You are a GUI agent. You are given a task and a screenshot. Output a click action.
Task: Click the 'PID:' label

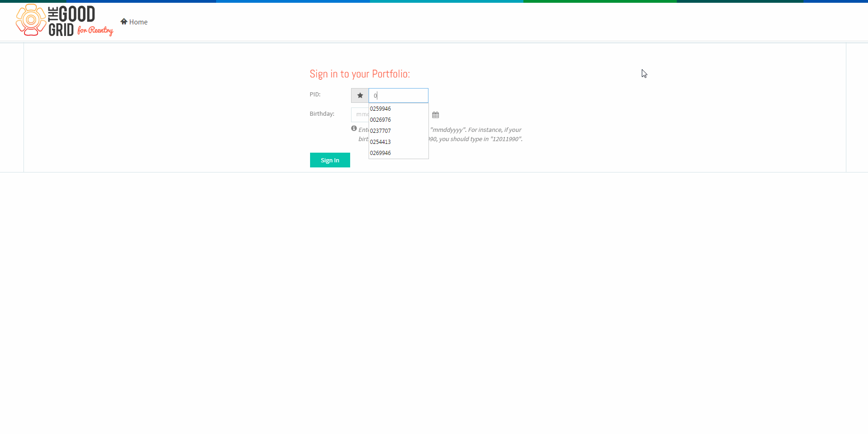(315, 95)
